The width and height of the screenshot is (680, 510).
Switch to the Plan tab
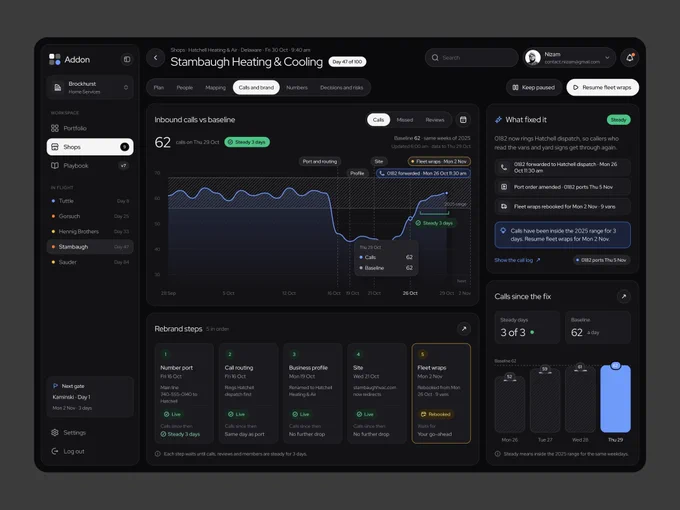point(159,88)
